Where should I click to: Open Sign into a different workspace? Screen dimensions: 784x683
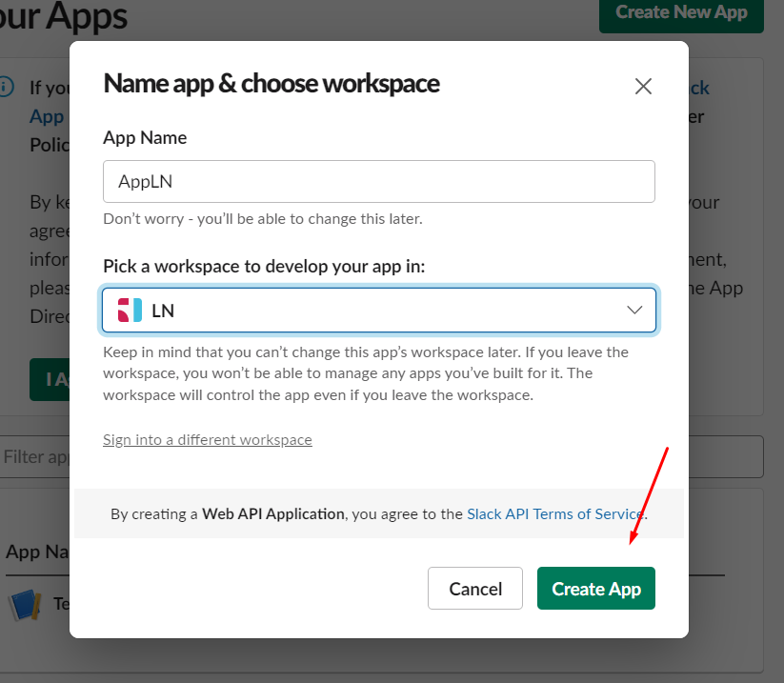coord(207,439)
